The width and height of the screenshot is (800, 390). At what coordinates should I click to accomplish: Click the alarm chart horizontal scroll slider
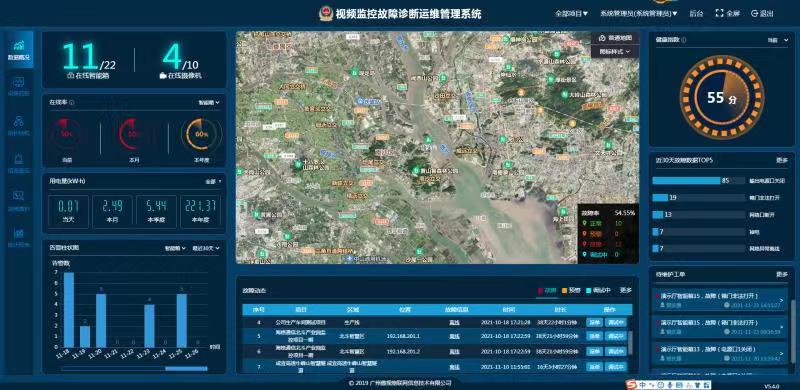click(x=186, y=369)
